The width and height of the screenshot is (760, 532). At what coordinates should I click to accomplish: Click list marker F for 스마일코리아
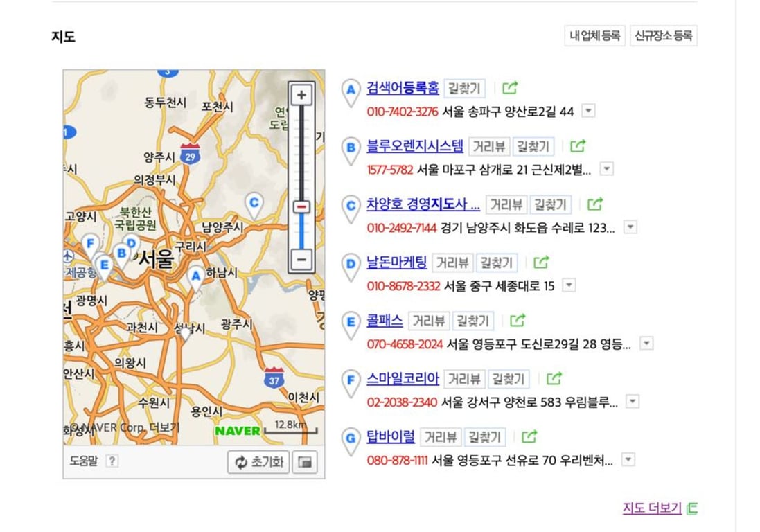tap(351, 384)
